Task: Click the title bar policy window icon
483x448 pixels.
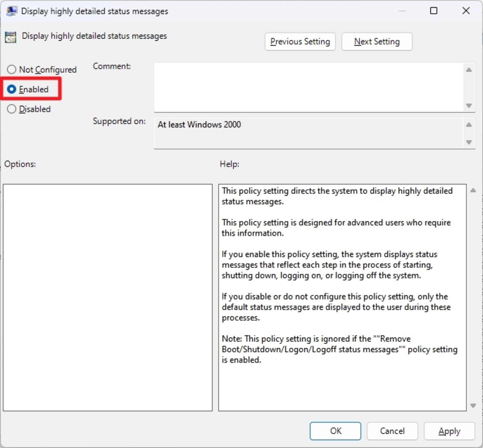Action: tap(11, 11)
